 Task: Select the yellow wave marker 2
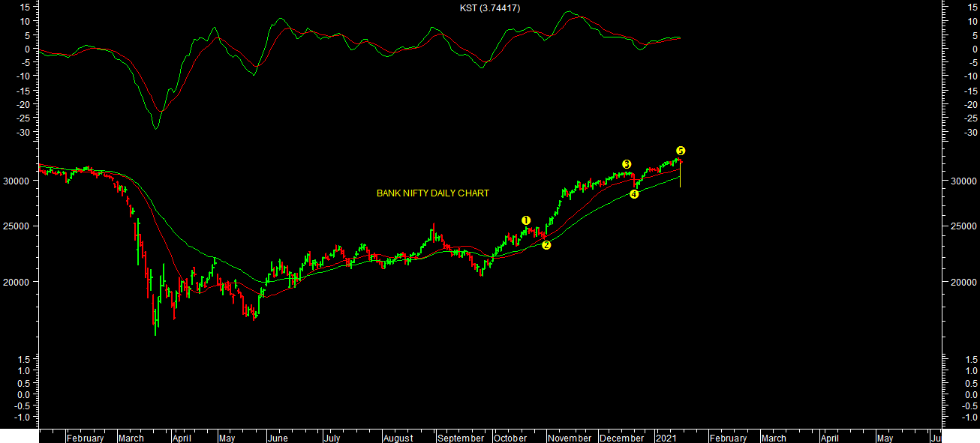coord(546,245)
